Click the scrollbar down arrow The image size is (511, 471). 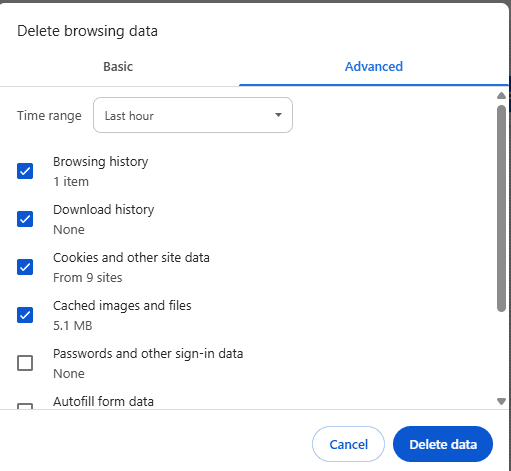click(x=501, y=401)
